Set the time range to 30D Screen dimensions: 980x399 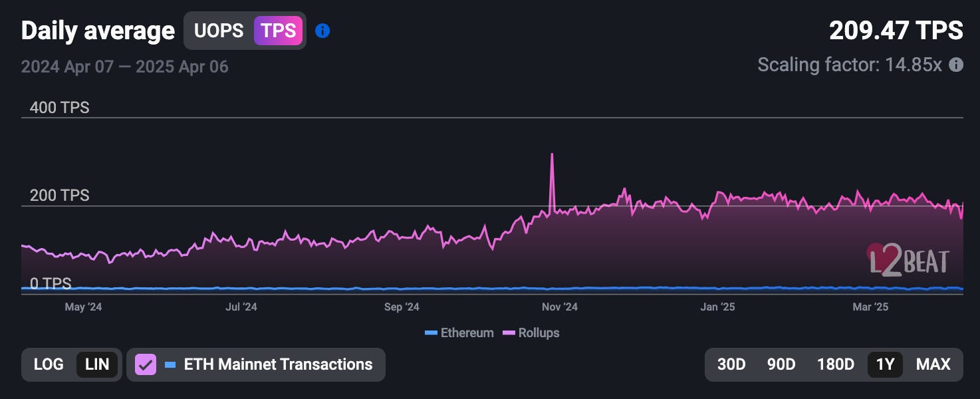click(x=731, y=364)
